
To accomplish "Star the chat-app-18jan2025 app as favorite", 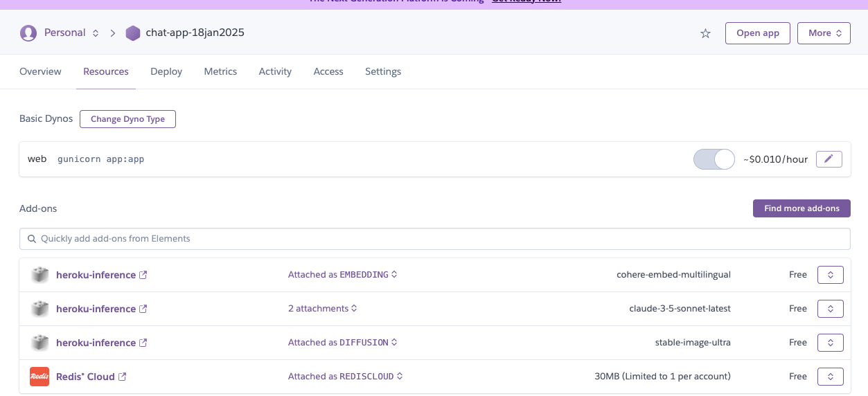I will tap(705, 33).
